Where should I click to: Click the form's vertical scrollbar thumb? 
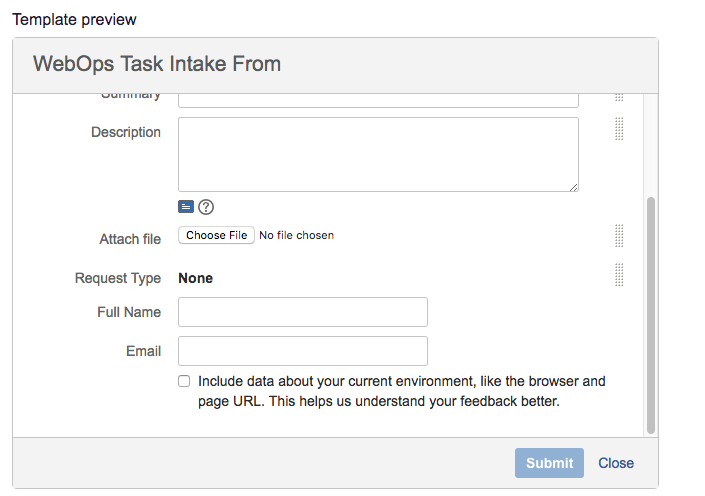(651, 315)
